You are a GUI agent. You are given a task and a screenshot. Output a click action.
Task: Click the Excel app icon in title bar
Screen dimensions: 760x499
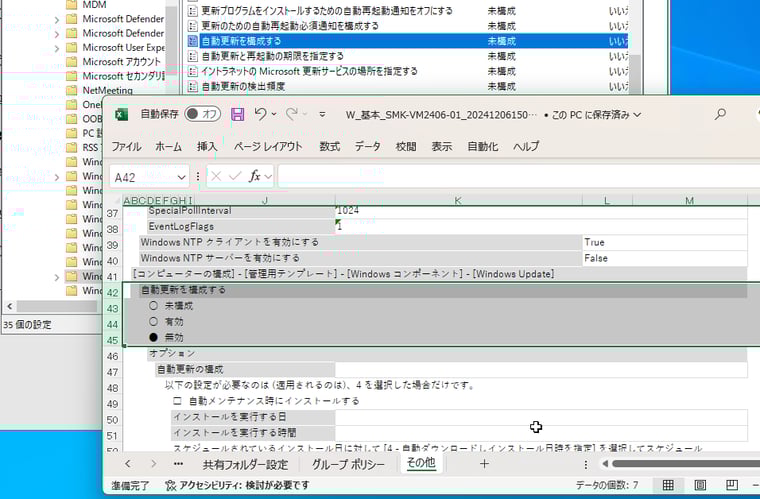coord(121,114)
